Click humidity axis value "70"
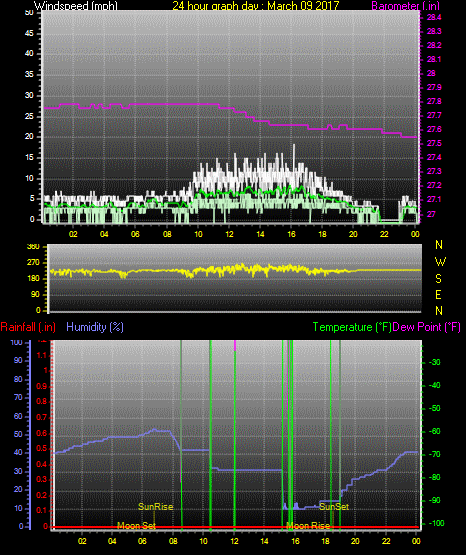The image size is (466, 555). (18, 397)
